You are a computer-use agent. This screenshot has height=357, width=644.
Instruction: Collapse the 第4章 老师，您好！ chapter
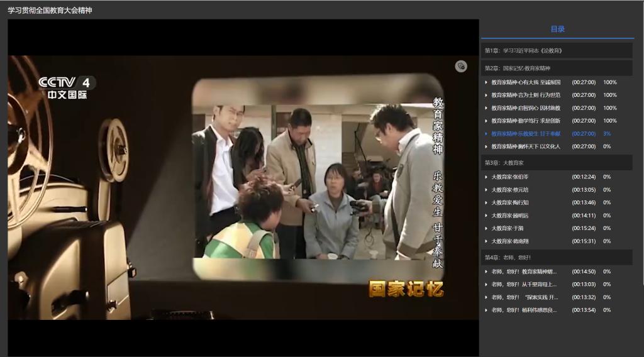557,258
